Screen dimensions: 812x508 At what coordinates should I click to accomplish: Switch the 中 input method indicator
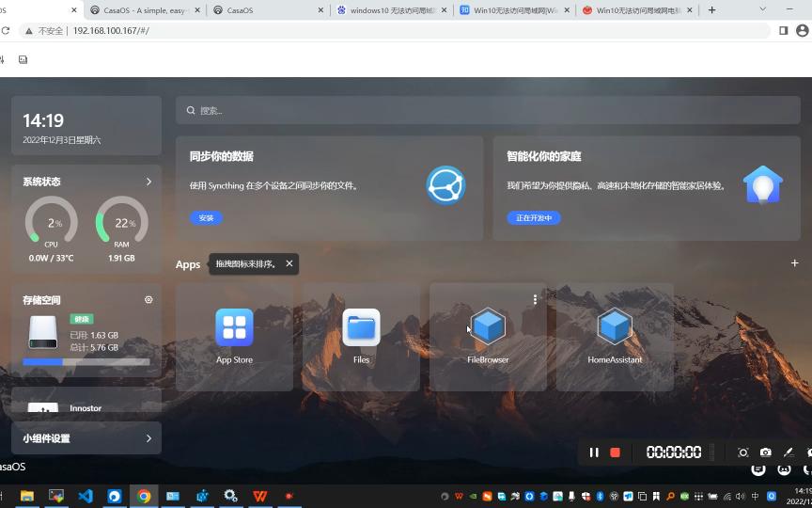click(755, 496)
